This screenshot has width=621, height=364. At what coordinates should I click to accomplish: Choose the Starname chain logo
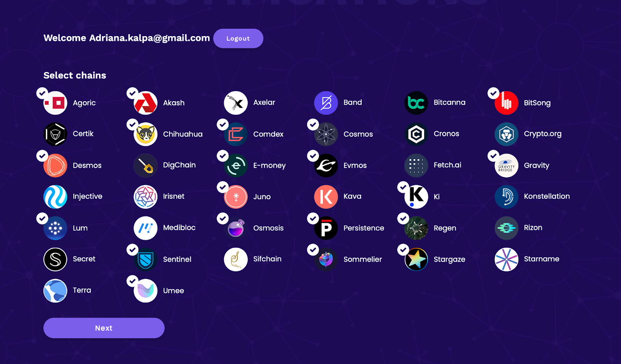(x=506, y=259)
